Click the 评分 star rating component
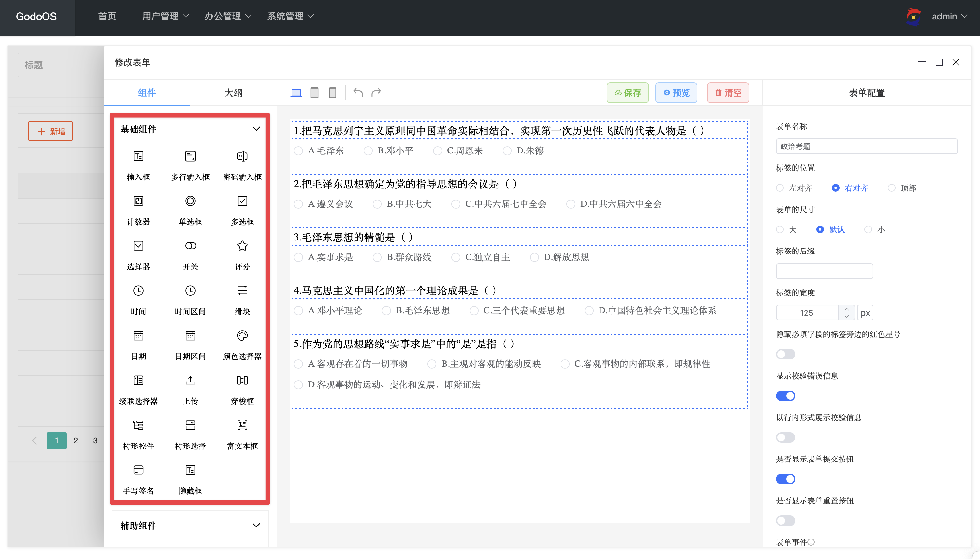 (x=242, y=246)
